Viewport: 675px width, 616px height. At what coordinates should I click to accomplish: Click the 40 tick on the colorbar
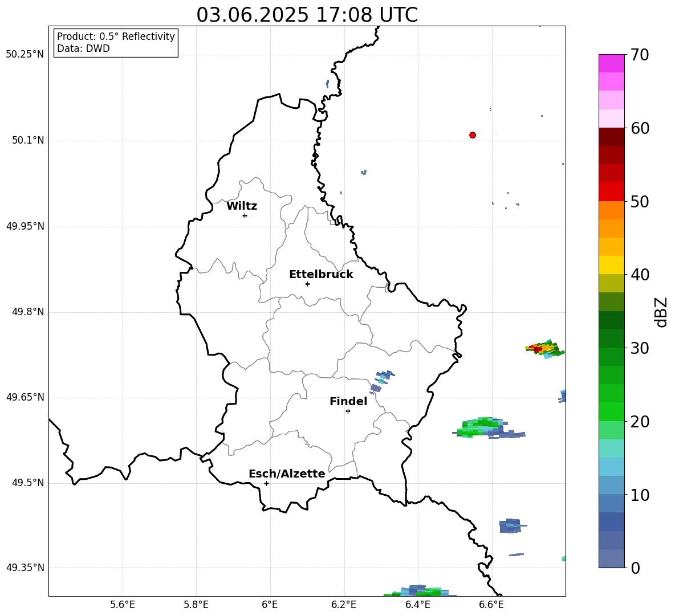pyautogui.click(x=639, y=275)
